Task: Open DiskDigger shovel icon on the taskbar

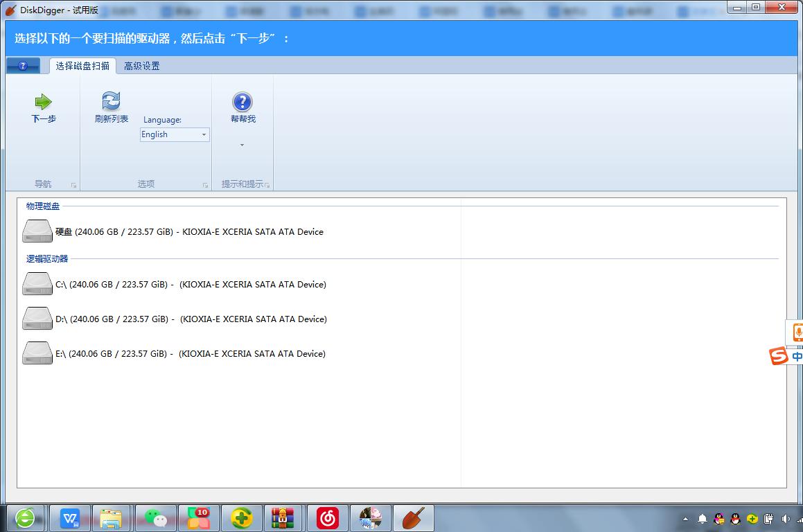Action: (413, 517)
